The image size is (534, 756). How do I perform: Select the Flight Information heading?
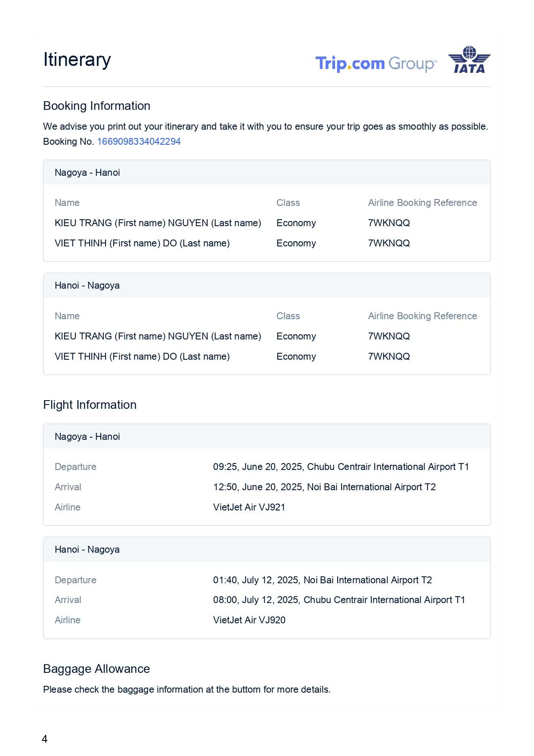tap(90, 405)
